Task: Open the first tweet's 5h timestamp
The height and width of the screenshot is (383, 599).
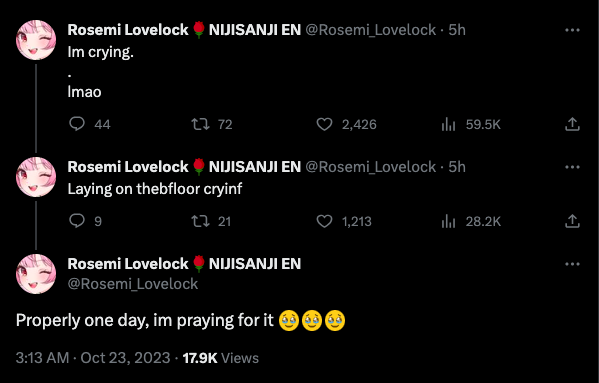Action: click(457, 30)
